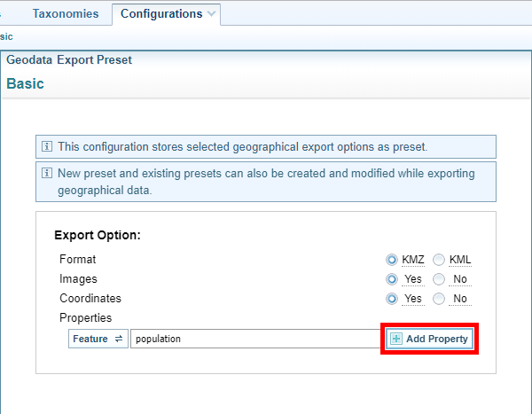Click info icon beside 'New preset' message

click(47, 173)
